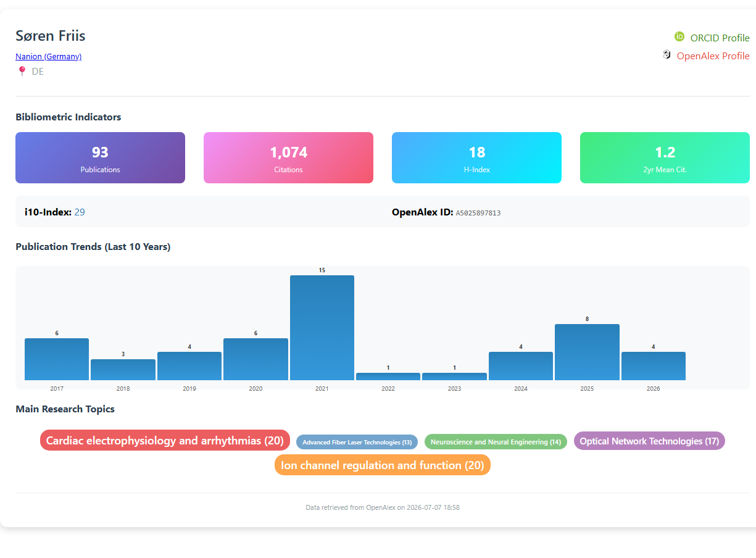Screen dimensions: 756x558
Task: Select the Ion channel regulation and function tag
Action: tap(383, 465)
